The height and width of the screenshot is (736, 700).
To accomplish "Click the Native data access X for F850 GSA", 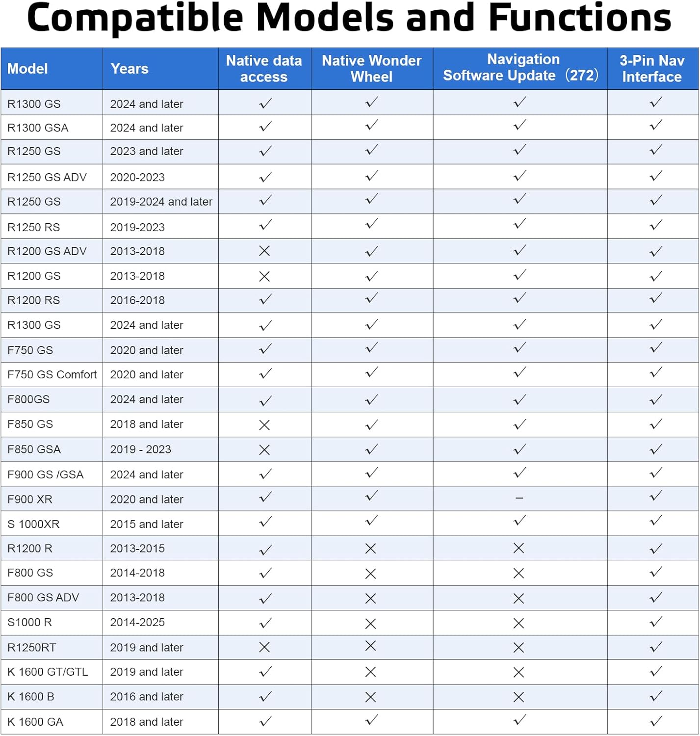I will coord(264,450).
